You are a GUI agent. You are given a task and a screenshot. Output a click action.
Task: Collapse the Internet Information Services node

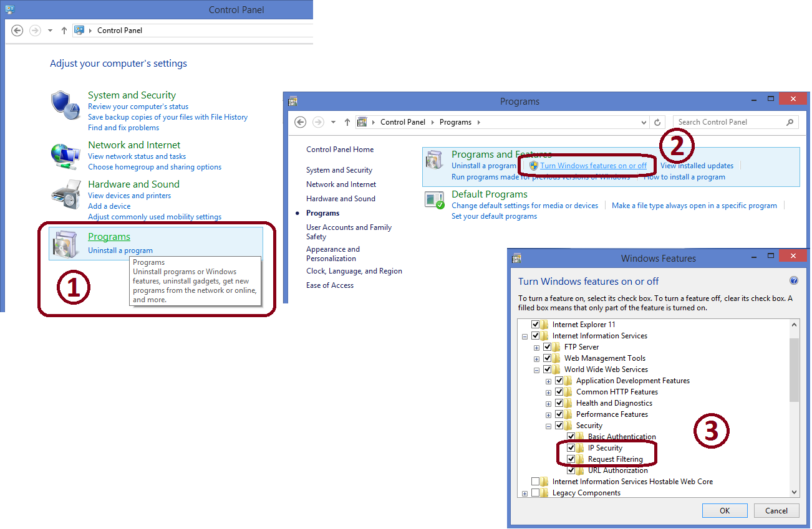[525, 336]
